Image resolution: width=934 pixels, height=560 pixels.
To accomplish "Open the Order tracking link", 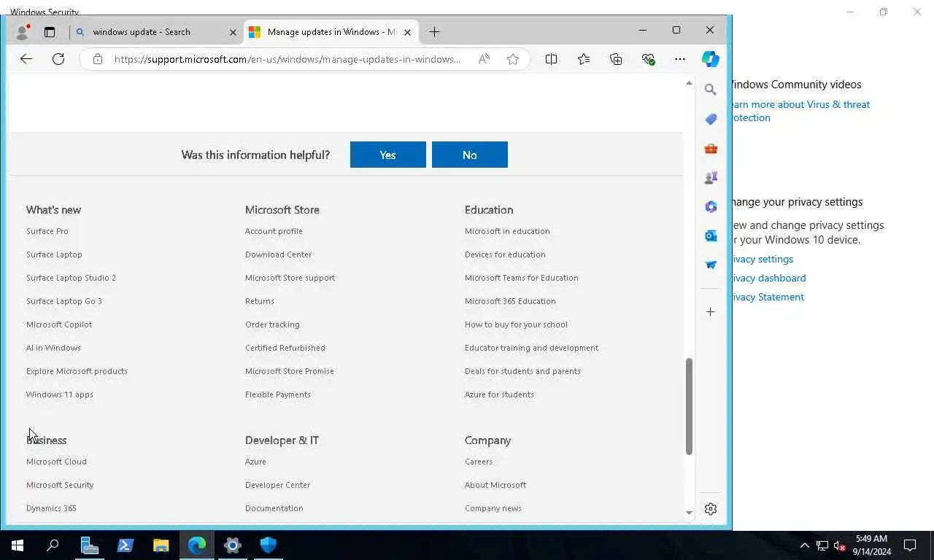I will coord(272,324).
